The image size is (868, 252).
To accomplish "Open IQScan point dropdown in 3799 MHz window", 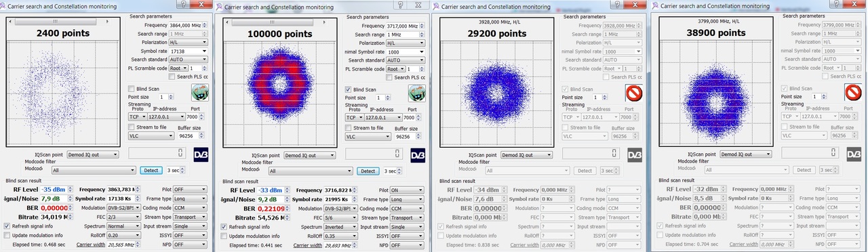I will click(x=746, y=154).
